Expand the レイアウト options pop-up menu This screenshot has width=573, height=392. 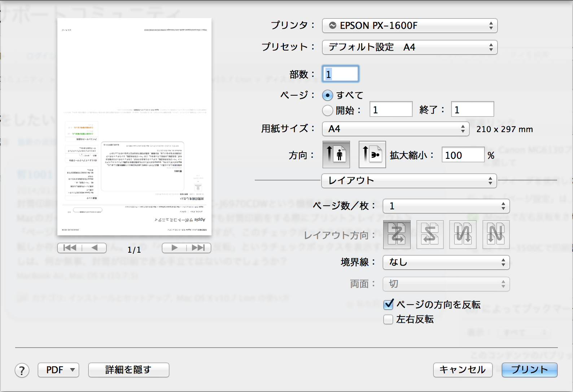(409, 180)
